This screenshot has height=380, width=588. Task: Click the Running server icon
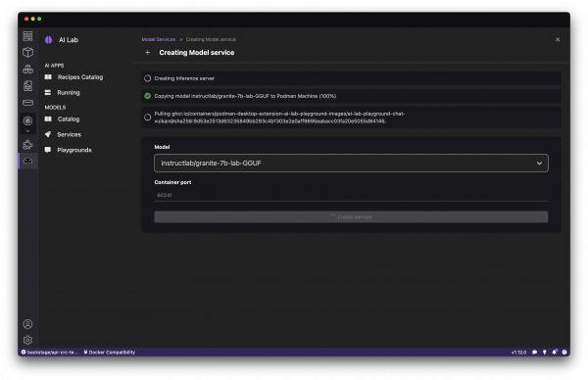click(48, 93)
